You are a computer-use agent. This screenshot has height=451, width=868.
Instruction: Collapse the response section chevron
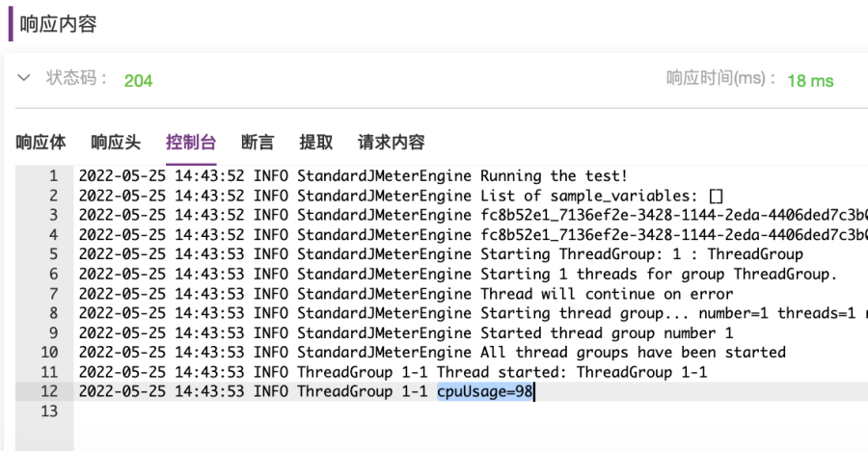(x=24, y=78)
